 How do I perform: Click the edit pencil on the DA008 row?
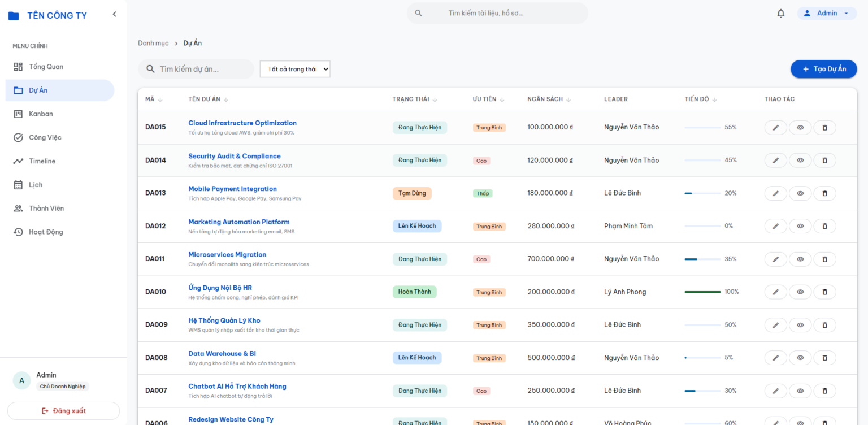pyautogui.click(x=776, y=358)
